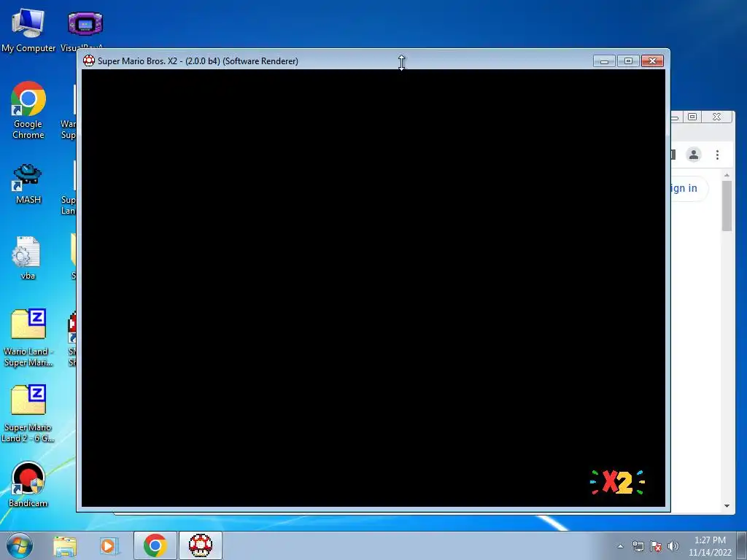The width and height of the screenshot is (747, 560).
Task: Close the Super Mario Bros. X2 window
Action: click(x=652, y=61)
